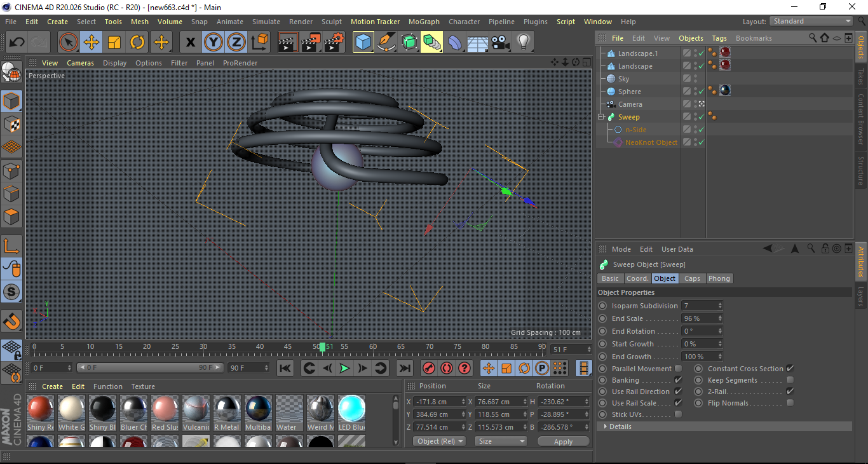The width and height of the screenshot is (868, 464).
Task: Adjust End Growth stepper arrows
Action: coord(720,357)
